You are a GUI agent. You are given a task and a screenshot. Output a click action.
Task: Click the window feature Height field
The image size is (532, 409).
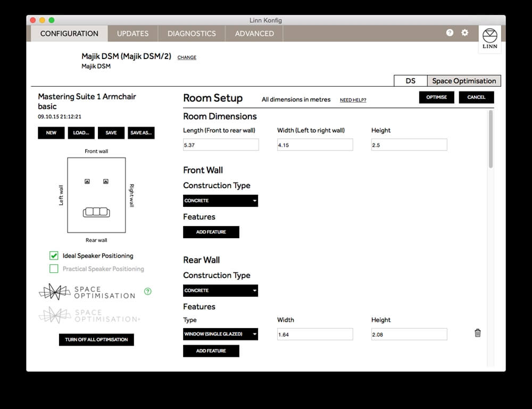tap(409, 335)
